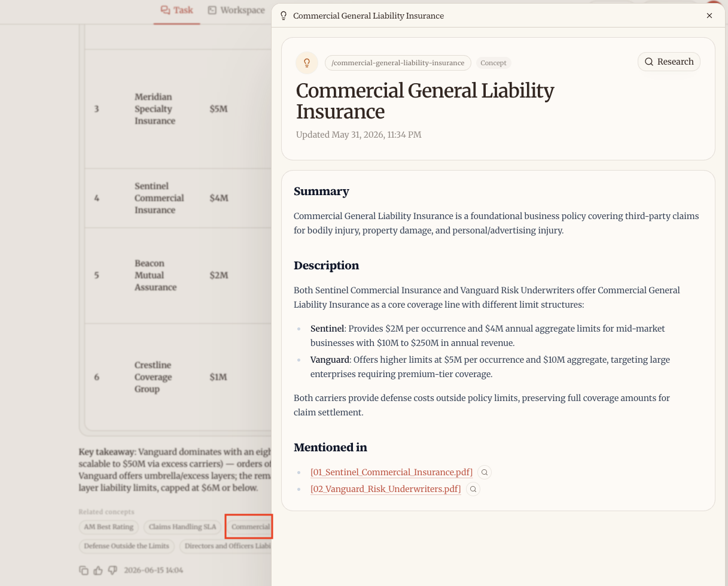Click the lightbulb icon in panel header
Viewport: 728px width, 586px height.
(x=284, y=16)
